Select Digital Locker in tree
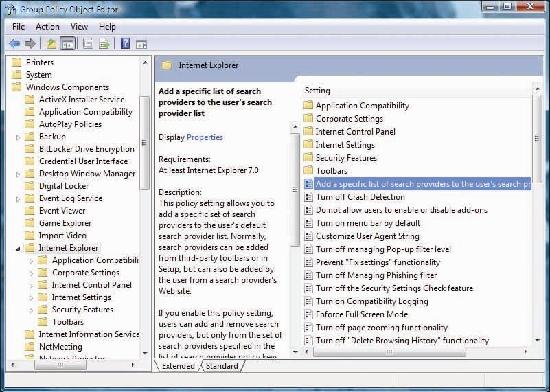Viewport: 550px width, 392px height. (63, 186)
